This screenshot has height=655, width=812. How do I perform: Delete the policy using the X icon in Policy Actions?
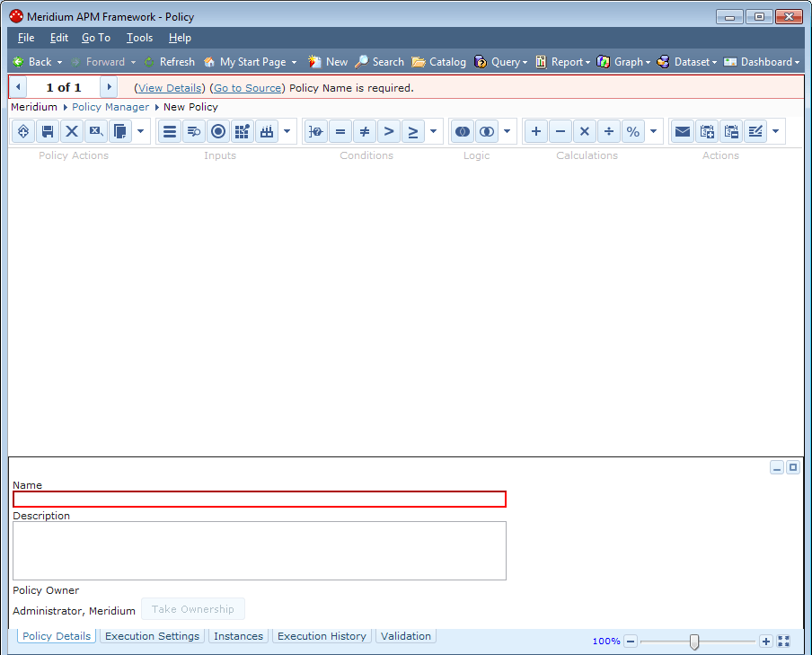tap(72, 131)
